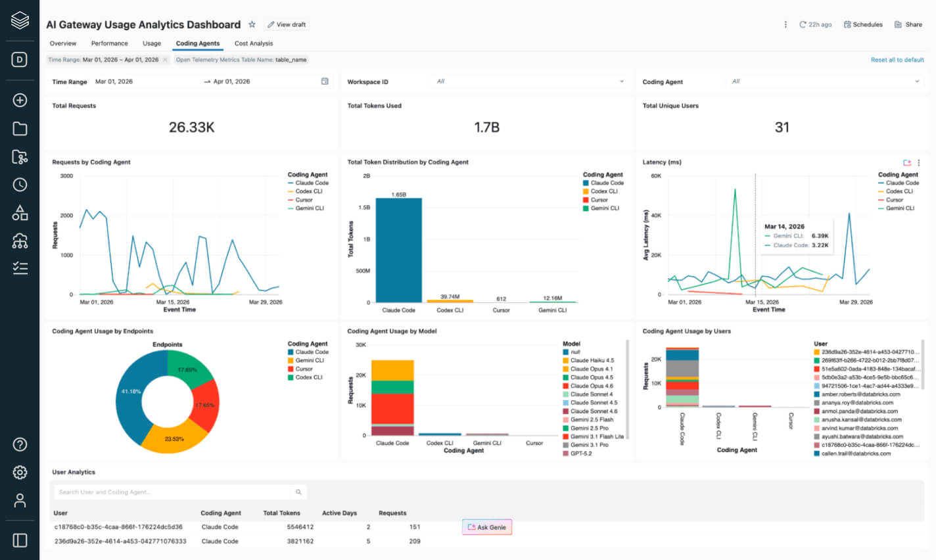
Task: Click the Share button
Action: click(908, 24)
